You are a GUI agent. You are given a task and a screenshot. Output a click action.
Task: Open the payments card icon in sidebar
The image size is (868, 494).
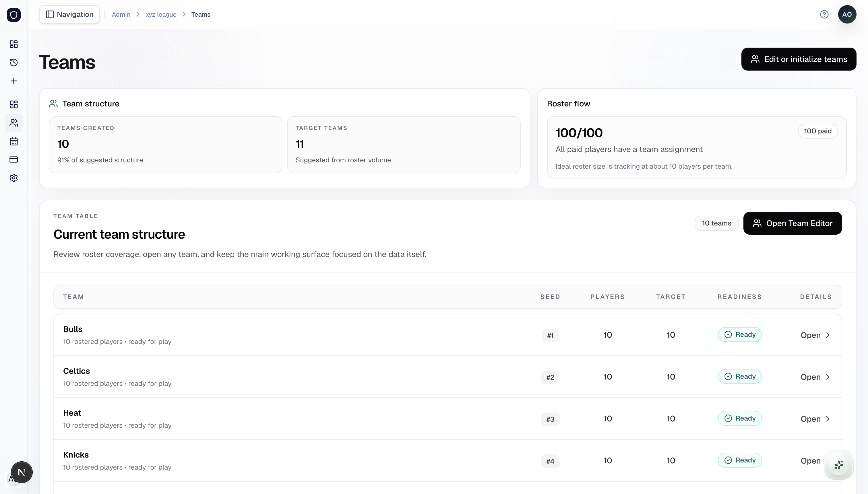[13, 160]
